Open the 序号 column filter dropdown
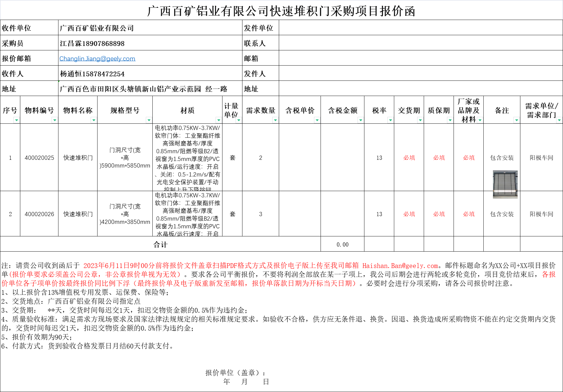563x392 pixels. [16, 120]
